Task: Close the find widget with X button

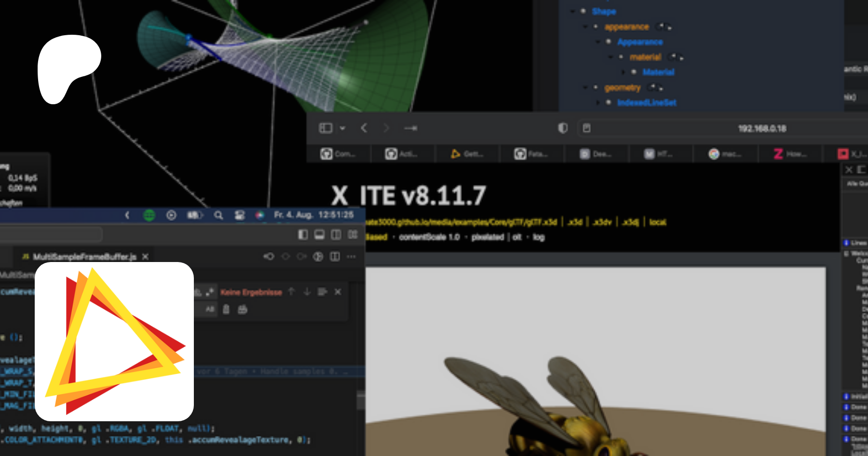Action: click(338, 292)
